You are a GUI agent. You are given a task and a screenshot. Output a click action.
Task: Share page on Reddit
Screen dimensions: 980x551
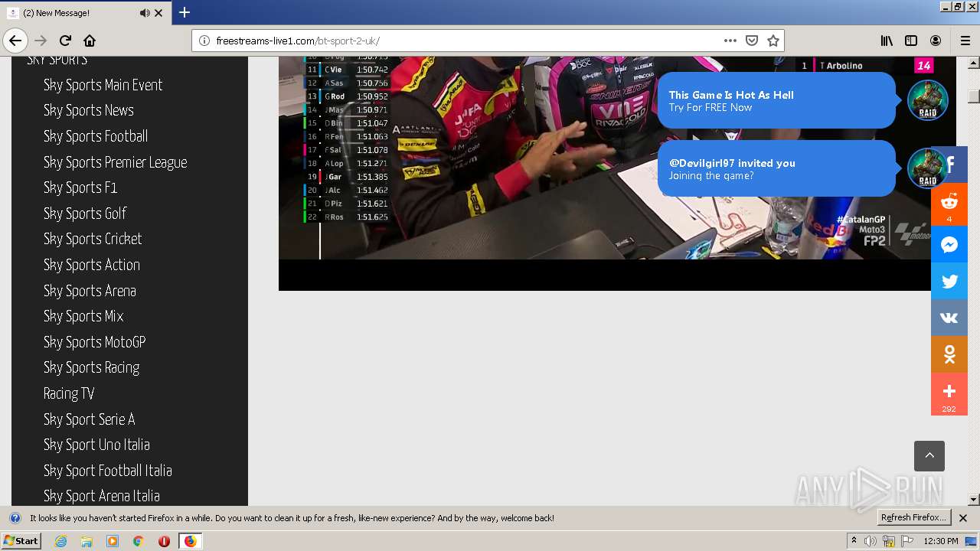(x=949, y=204)
